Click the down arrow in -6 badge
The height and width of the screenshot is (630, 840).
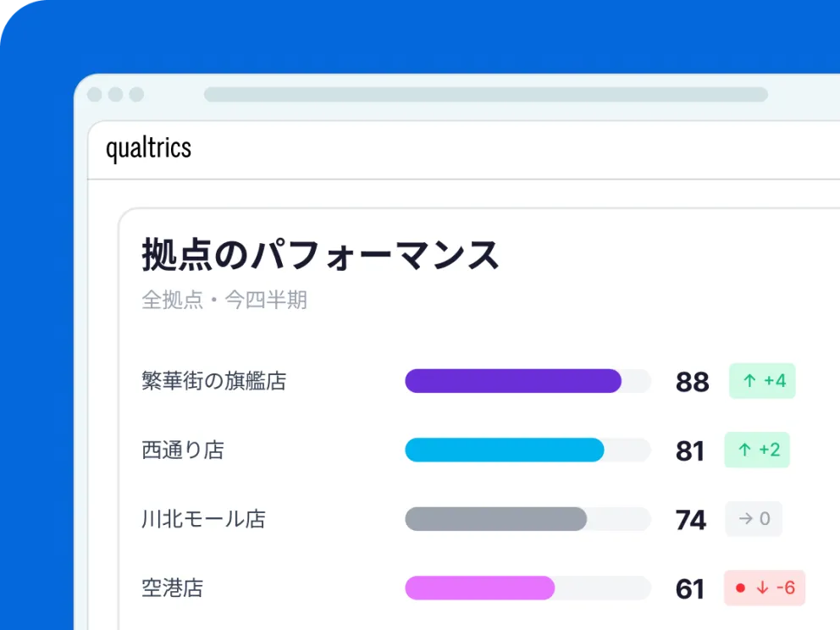point(762,588)
